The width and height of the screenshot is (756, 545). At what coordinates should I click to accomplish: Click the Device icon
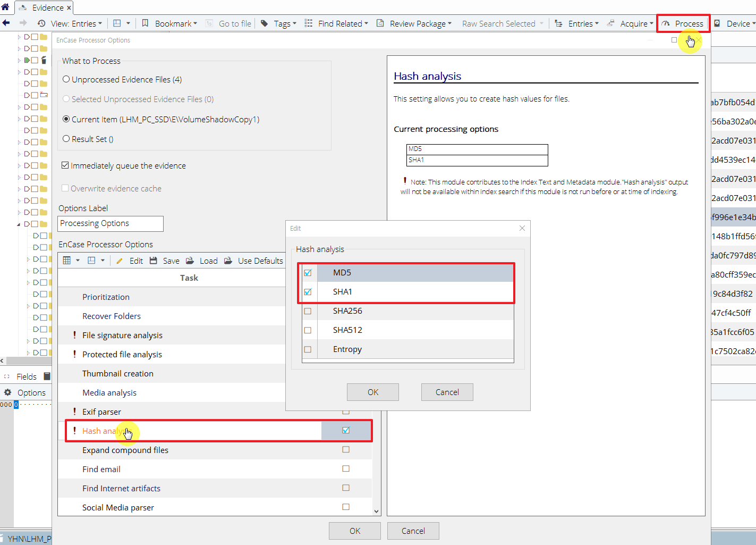717,23
